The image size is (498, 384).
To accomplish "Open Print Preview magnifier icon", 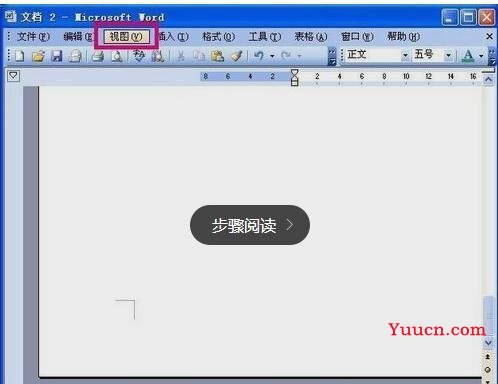I will pos(117,56).
